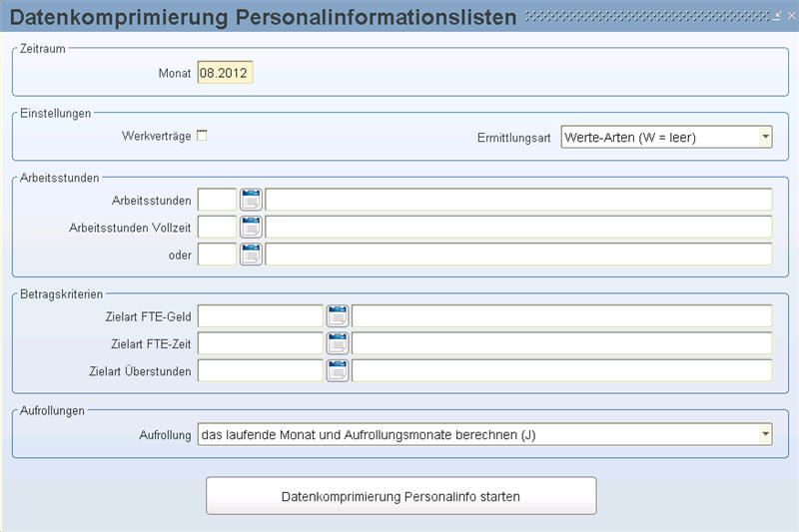
Task: Open lookup icon for Zielart FTE-Geld
Action: [338, 316]
